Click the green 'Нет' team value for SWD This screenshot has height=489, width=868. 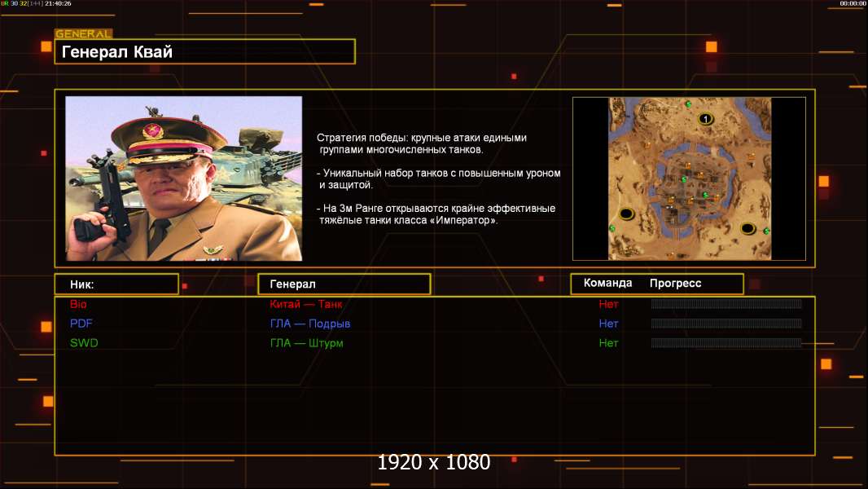pyautogui.click(x=608, y=343)
